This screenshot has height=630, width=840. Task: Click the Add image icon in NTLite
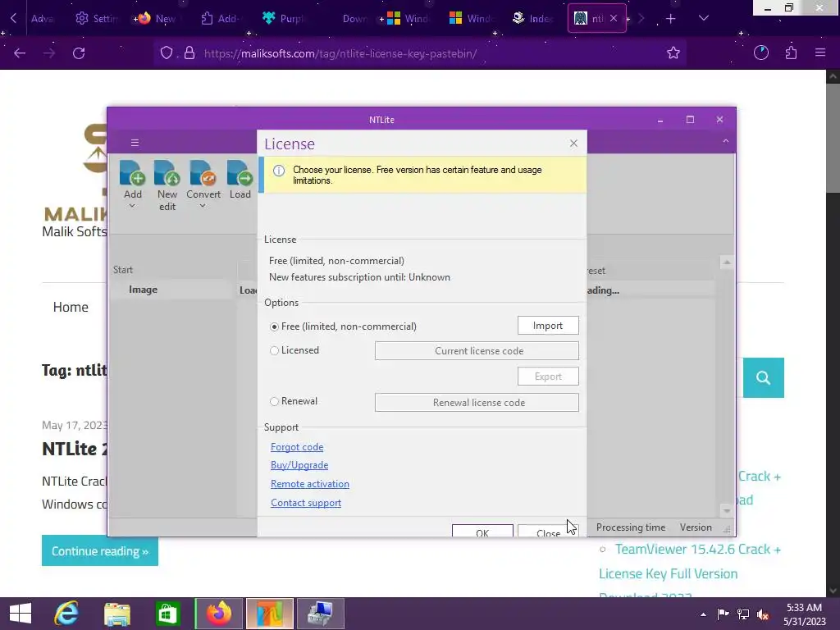(133, 174)
